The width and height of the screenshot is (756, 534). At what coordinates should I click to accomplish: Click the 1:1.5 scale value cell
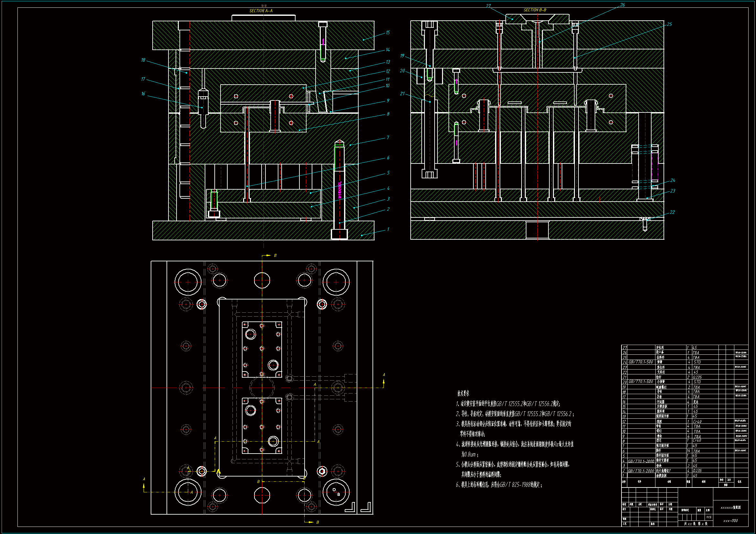click(x=708, y=517)
